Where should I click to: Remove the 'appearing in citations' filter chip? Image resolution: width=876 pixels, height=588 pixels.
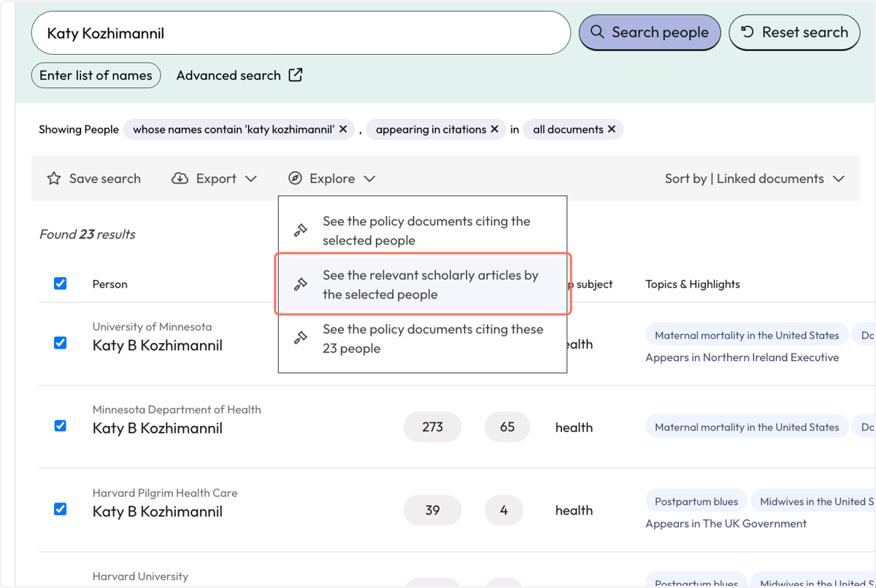(x=494, y=129)
